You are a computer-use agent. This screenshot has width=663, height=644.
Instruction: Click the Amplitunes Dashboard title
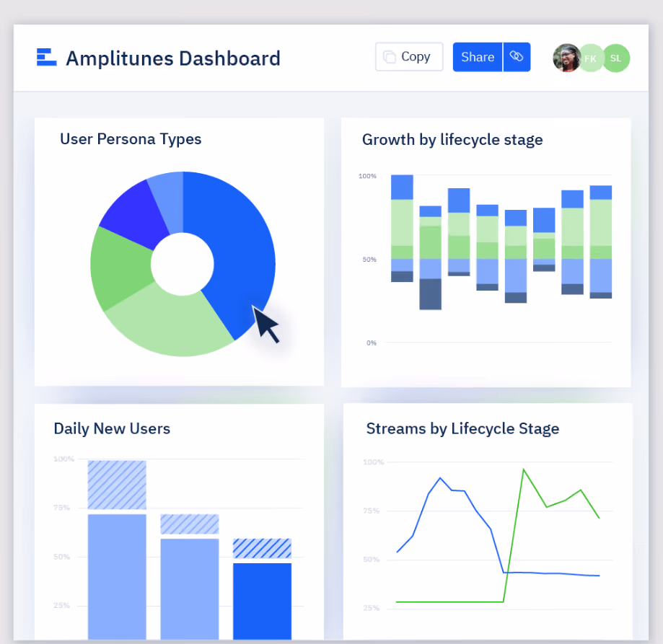tap(173, 58)
